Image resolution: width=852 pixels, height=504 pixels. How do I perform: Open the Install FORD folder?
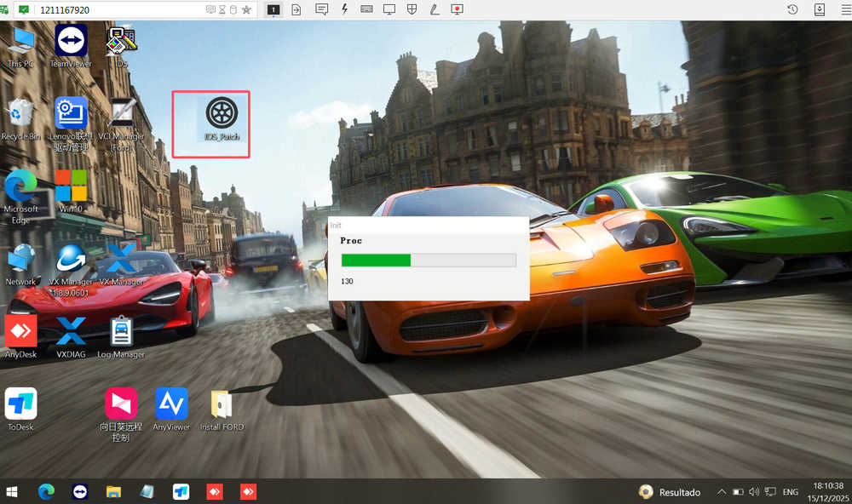pos(222,404)
